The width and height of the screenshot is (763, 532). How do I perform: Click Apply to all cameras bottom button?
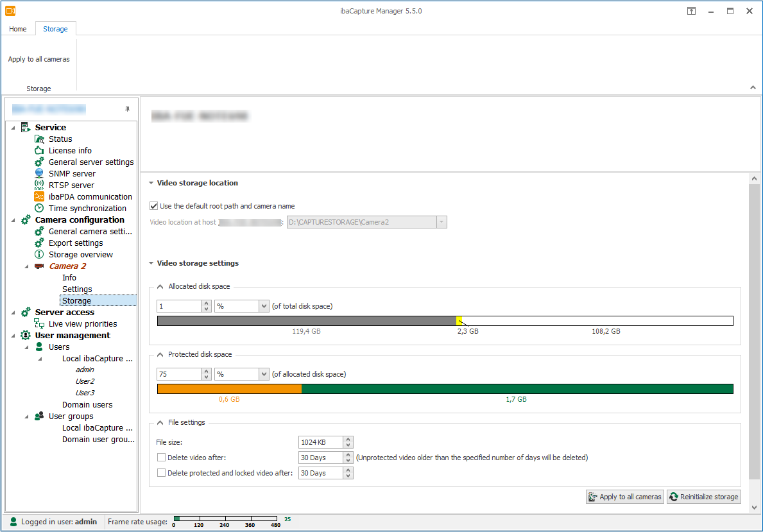pos(624,497)
